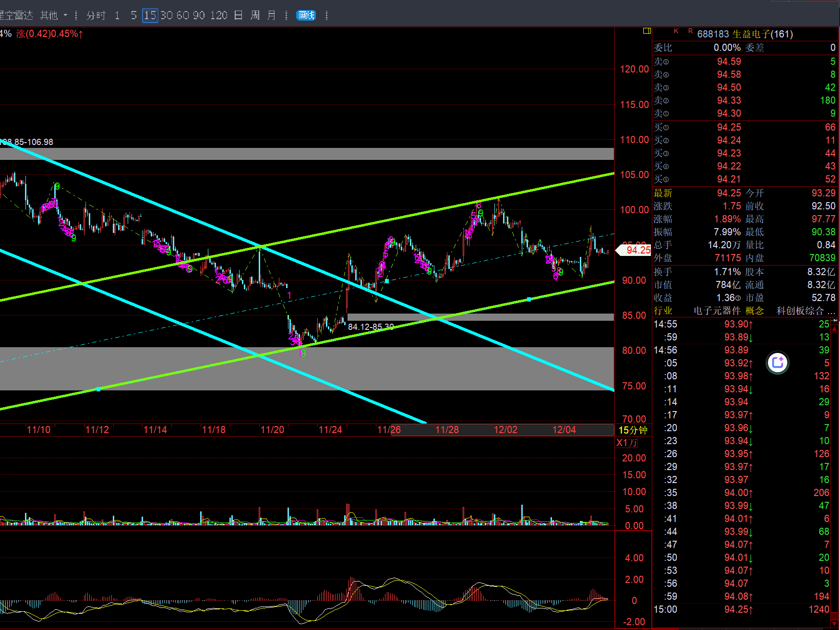This screenshot has height=630, width=840.
Task: Switch to 分时 intraday view
Action: tap(96, 15)
